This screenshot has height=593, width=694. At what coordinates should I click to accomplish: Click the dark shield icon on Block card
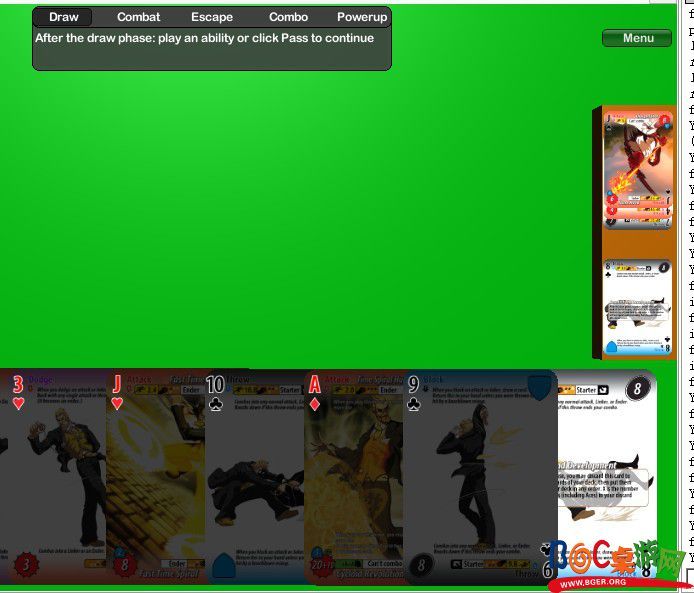[x=539, y=387]
